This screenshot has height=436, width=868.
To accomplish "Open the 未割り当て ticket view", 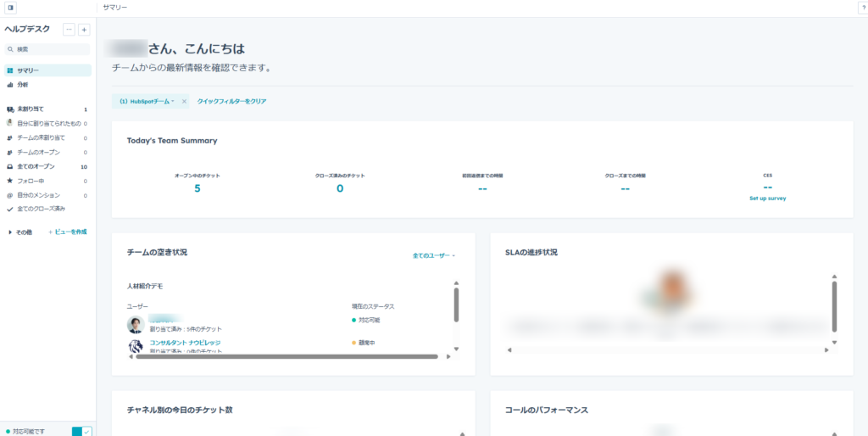I will coord(47,109).
